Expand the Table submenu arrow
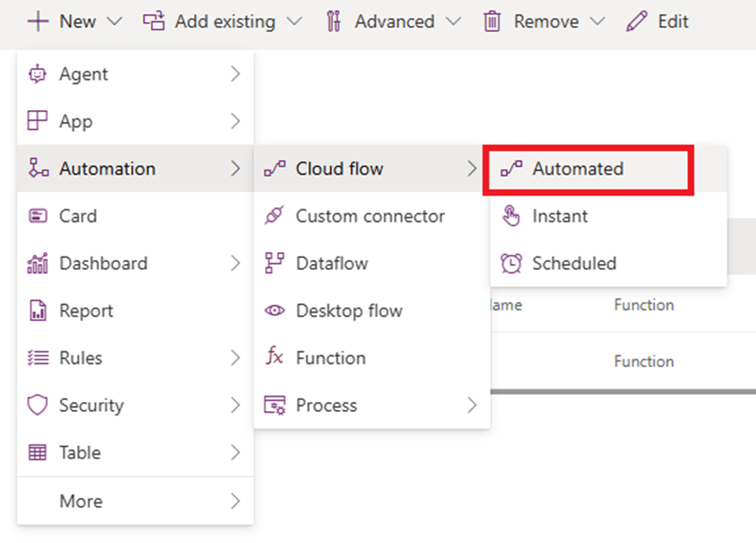Image resolution: width=756 pixels, height=543 pixels. (235, 452)
